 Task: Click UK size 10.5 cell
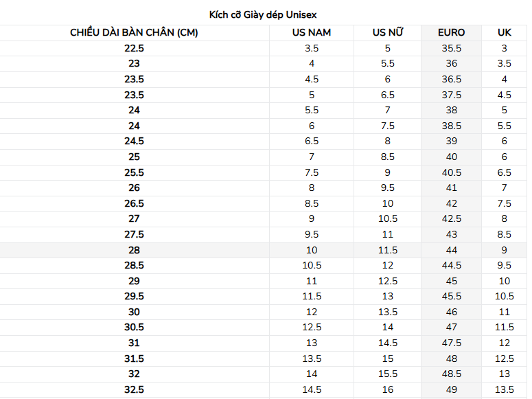[x=504, y=297]
